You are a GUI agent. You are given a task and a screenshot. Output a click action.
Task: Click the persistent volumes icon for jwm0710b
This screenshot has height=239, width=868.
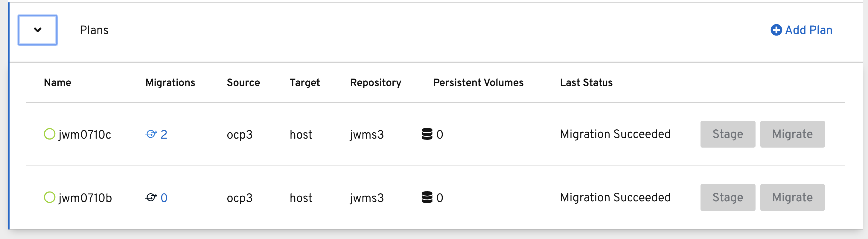tap(427, 197)
